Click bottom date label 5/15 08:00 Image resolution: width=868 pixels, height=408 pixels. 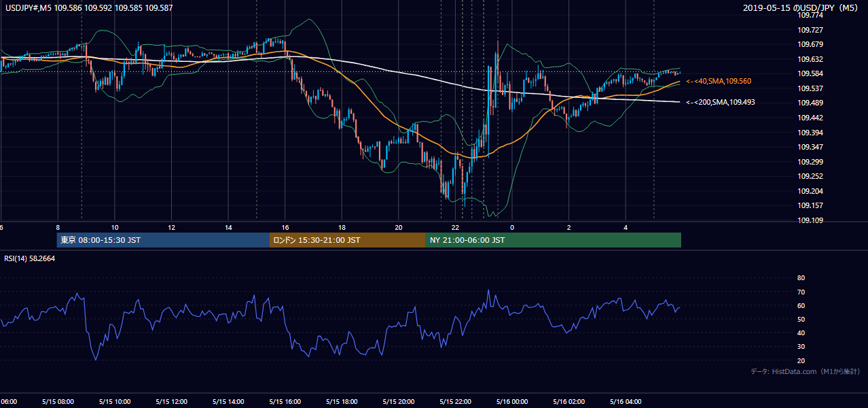pos(58,402)
